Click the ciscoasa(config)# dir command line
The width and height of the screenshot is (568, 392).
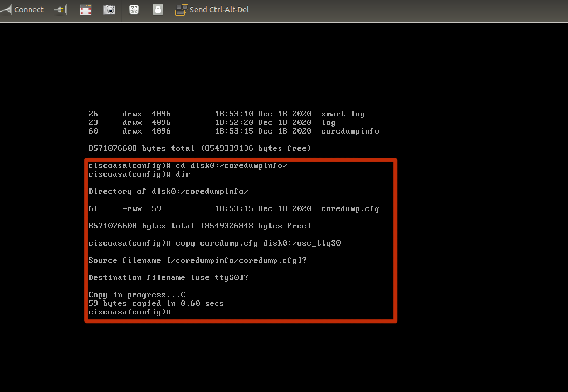[139, 174]
